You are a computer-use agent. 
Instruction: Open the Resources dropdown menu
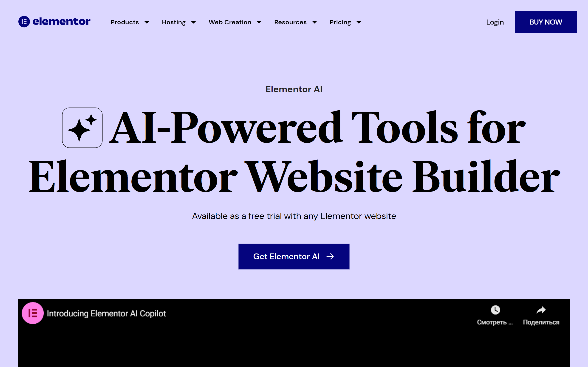[x=295, y=22]
